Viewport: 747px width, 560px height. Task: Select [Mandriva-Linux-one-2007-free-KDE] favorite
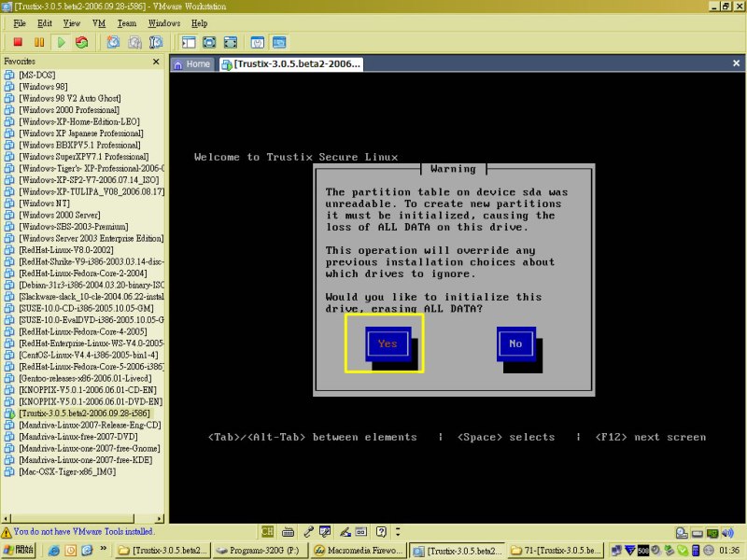86,460
